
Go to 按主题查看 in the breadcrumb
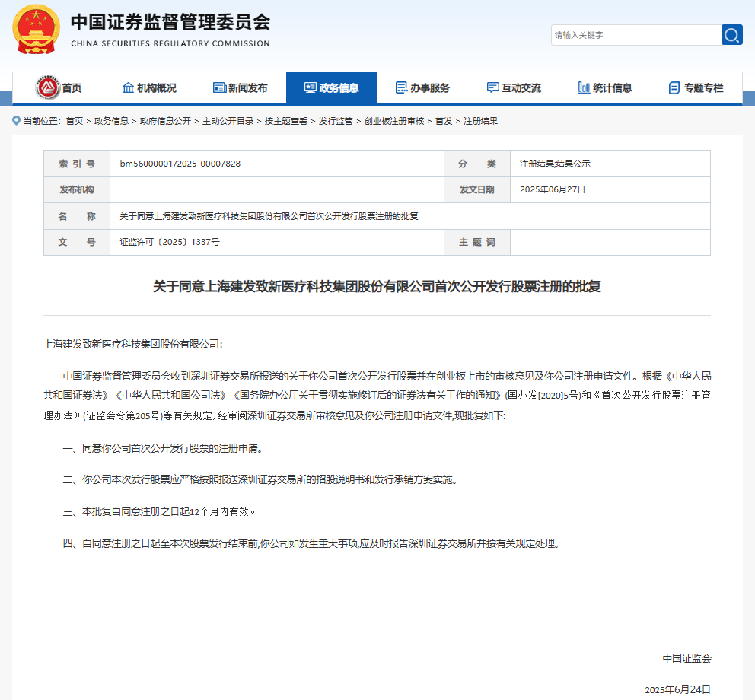point(286,121)
